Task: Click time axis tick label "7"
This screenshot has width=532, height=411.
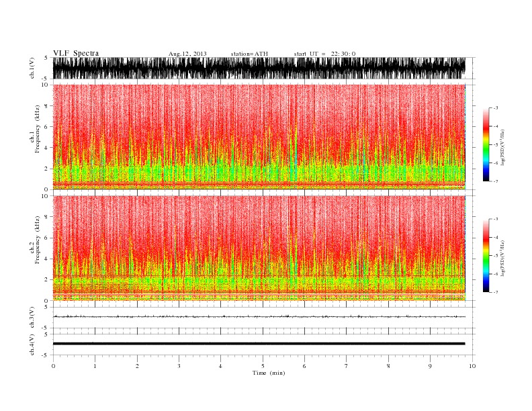Action: tap(346, 366)
